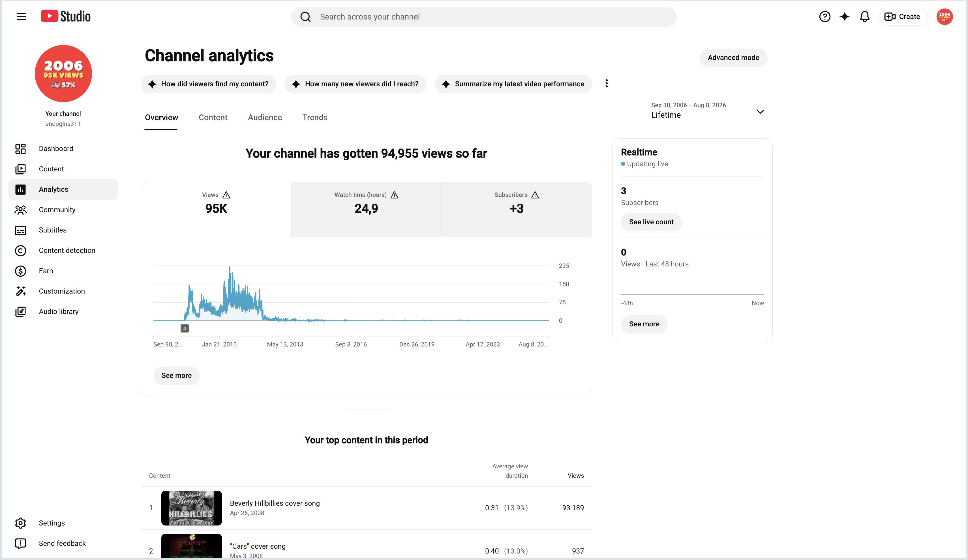Open the account avatar menu
Screen dimensions: 968x560
point(944,16)
